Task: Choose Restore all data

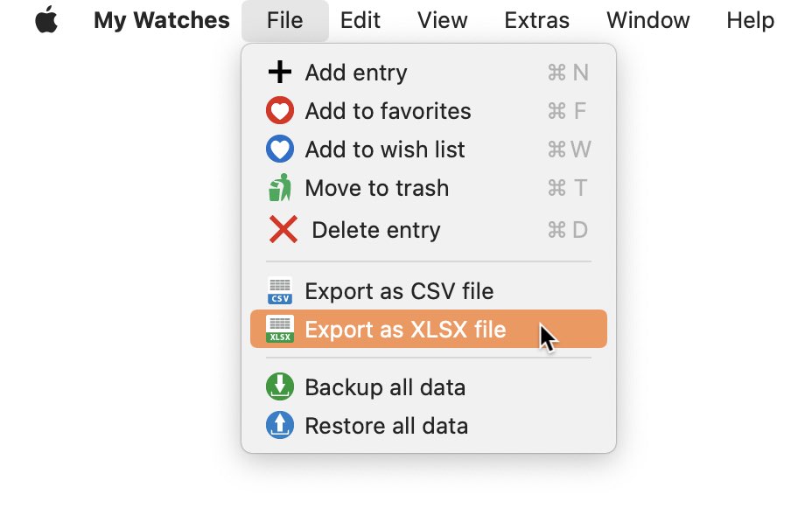Action: pos(429,425)
